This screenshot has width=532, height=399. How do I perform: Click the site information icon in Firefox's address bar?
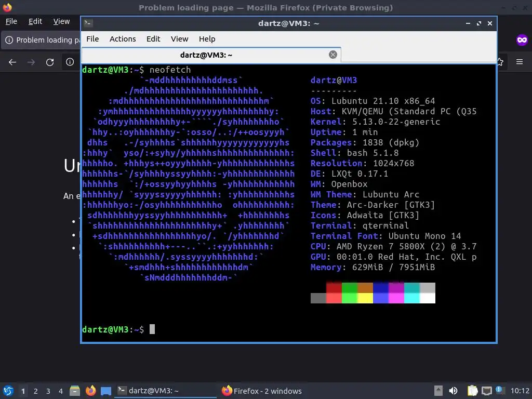[70, 62]
